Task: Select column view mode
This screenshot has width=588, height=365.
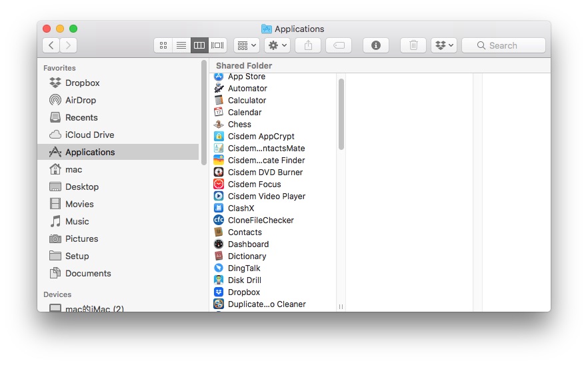Action: click(x=199, y=45)
